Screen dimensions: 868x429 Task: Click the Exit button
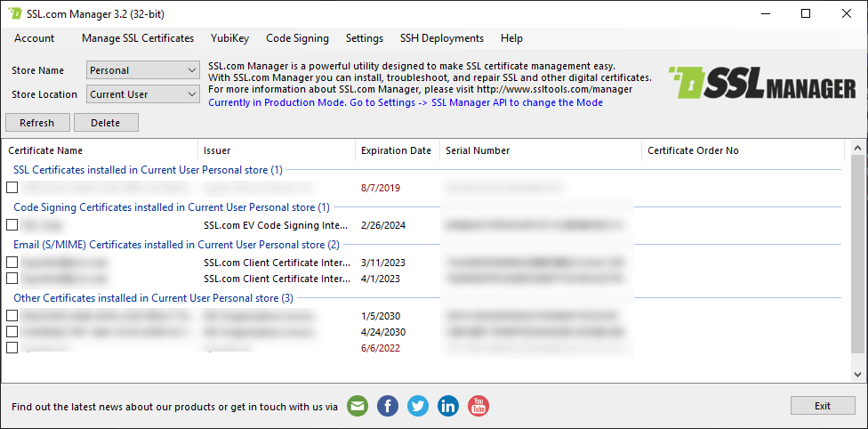(x=823, y=406)
